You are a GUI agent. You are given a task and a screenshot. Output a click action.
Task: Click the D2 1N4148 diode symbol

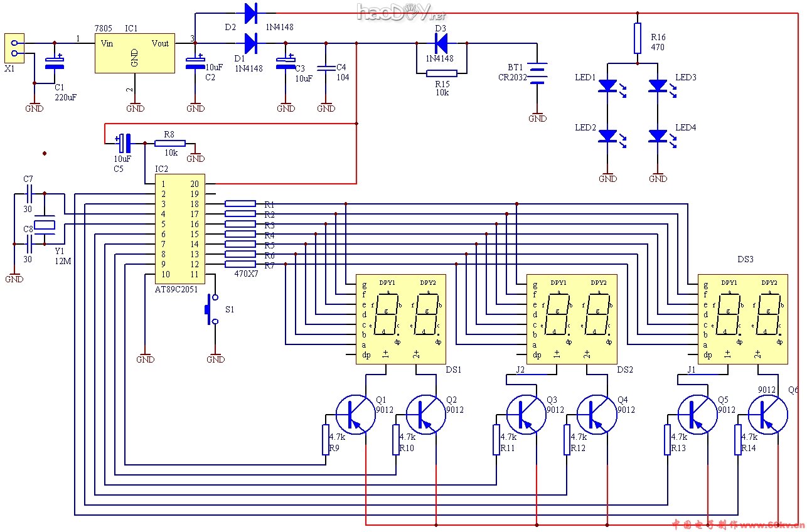251,12
